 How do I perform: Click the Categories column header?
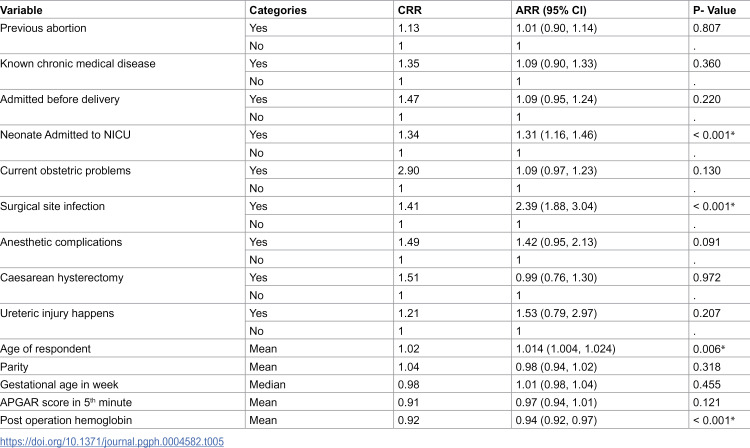(278, 10)
